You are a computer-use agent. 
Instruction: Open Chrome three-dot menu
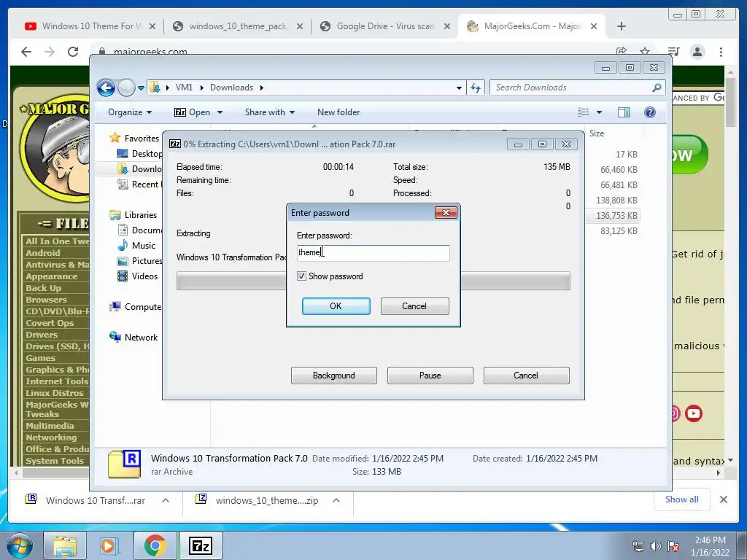click(721, 52)
